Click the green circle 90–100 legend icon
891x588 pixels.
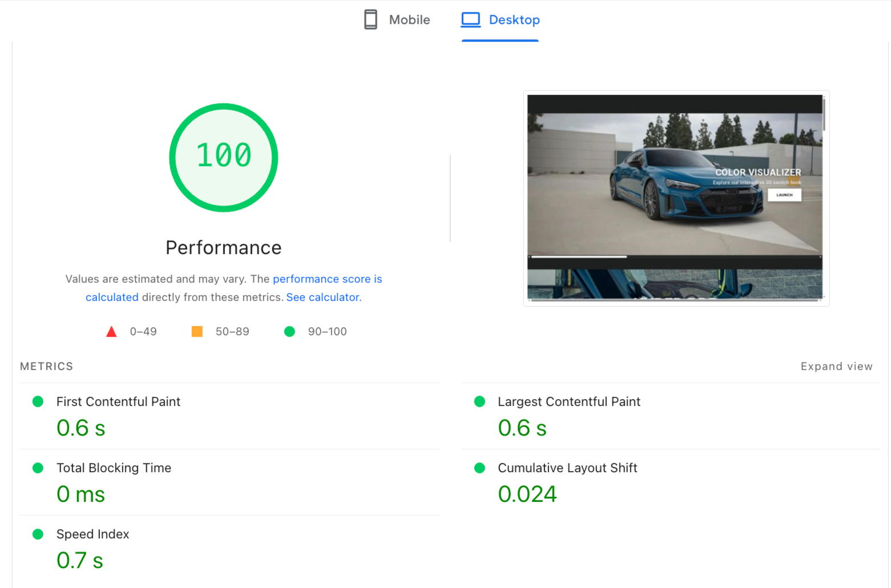[x=289, y=332]
